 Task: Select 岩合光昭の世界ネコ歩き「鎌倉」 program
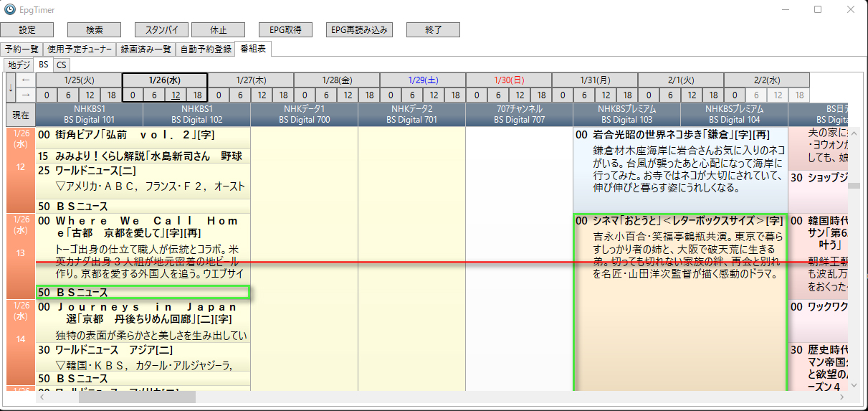[x=680, y=170]
